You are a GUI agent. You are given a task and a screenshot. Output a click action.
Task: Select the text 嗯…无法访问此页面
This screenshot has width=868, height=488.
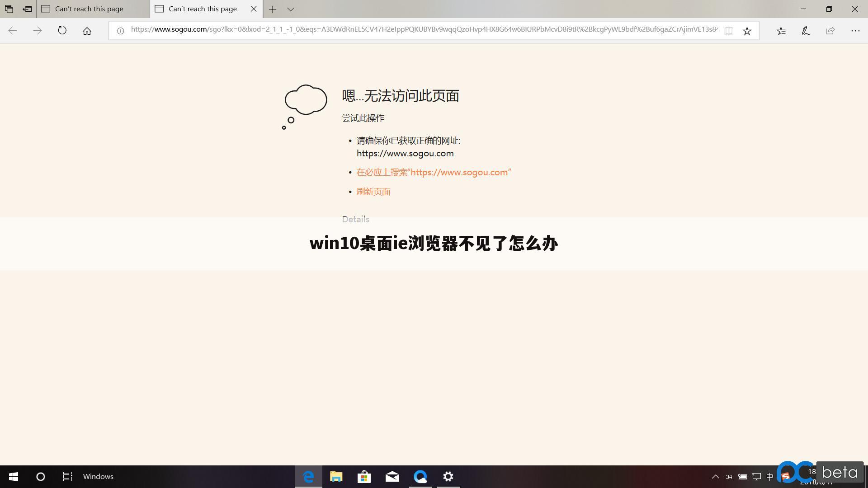point(401,96)
